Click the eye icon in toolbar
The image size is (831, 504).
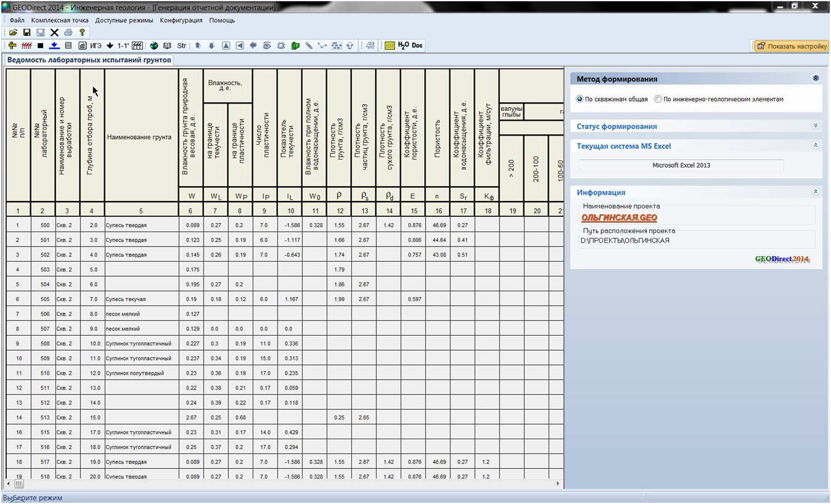click(267, 46)
